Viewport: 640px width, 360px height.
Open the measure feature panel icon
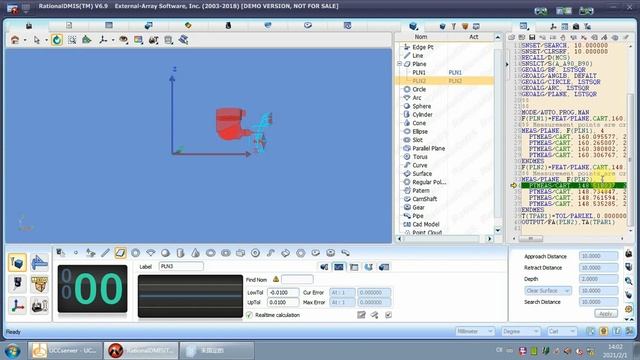click(17, 262)
